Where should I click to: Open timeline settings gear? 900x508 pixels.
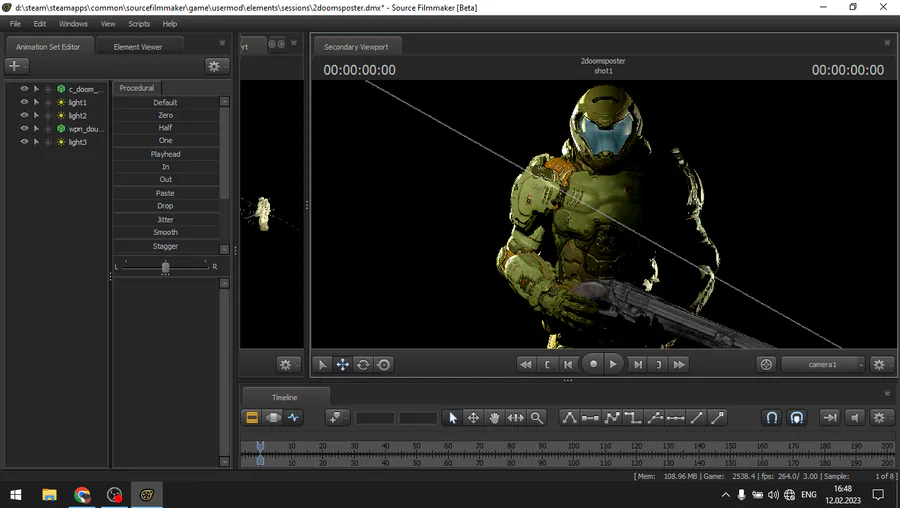pos(880,418)
